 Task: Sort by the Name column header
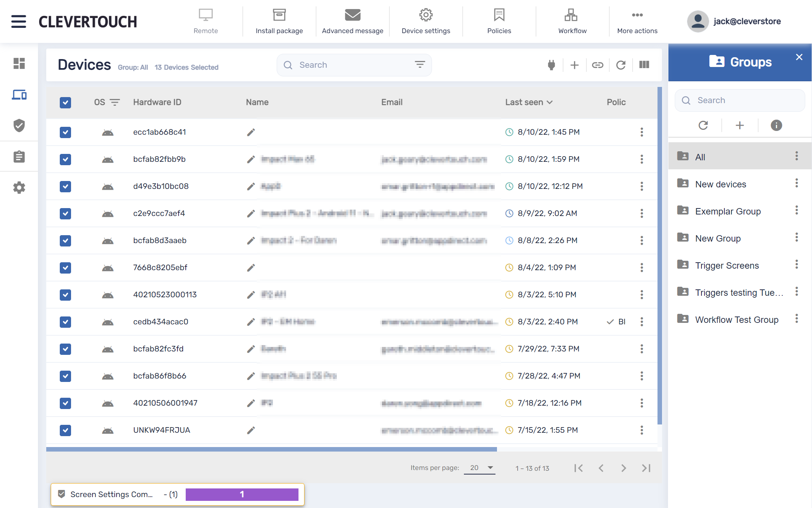(x=257, y=102)
